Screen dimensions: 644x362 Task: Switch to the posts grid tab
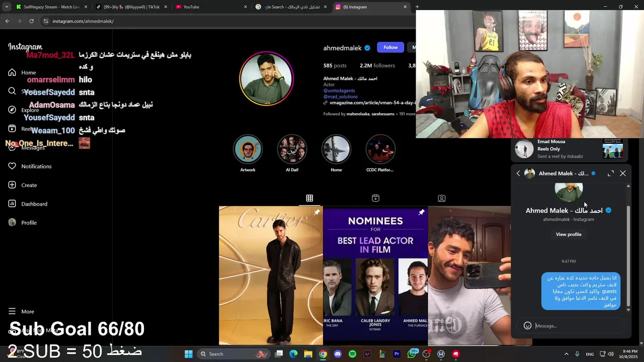(x=309, y=198)
